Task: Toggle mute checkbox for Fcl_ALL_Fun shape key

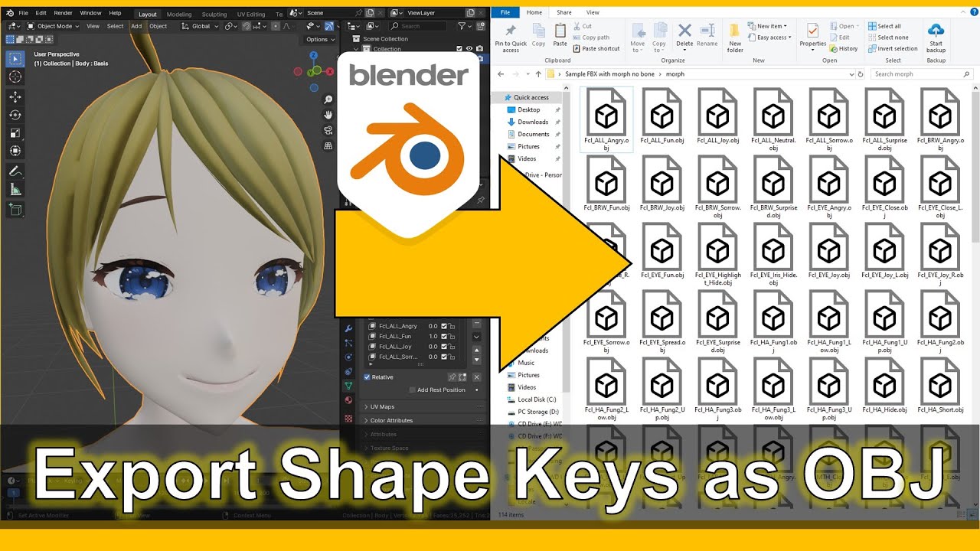Action: pyautogui.click(x=444, y=337)
